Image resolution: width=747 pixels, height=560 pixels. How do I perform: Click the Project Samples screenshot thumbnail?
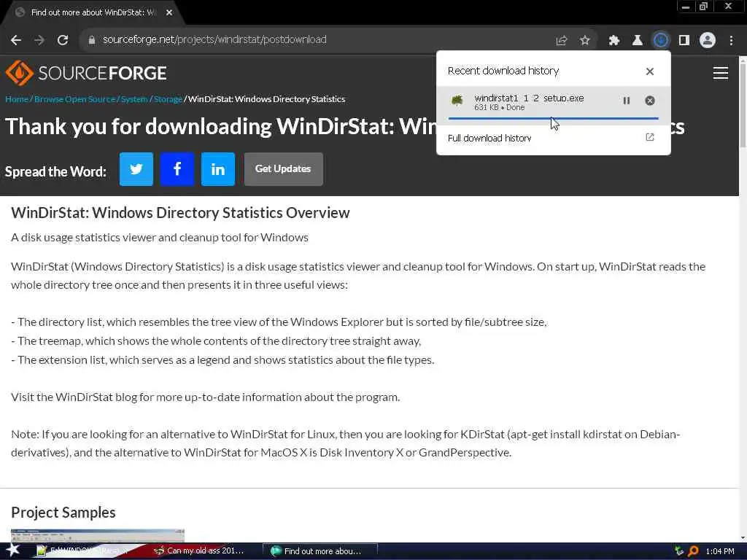[98, 535]
